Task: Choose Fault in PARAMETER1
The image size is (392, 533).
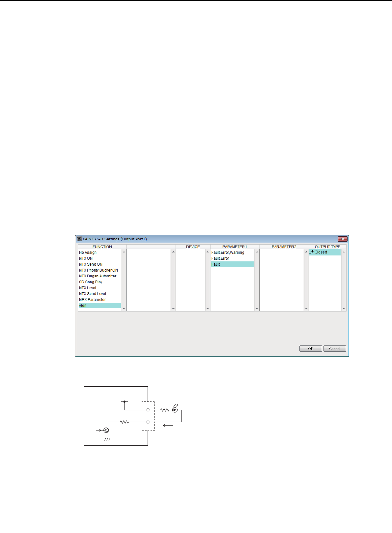Action: tap(232, 264)
